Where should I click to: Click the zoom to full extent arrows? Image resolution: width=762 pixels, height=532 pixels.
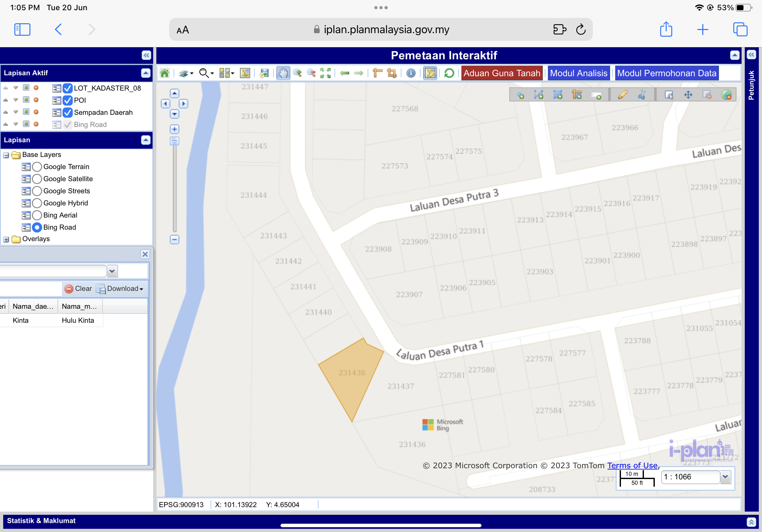coord(325,73)
